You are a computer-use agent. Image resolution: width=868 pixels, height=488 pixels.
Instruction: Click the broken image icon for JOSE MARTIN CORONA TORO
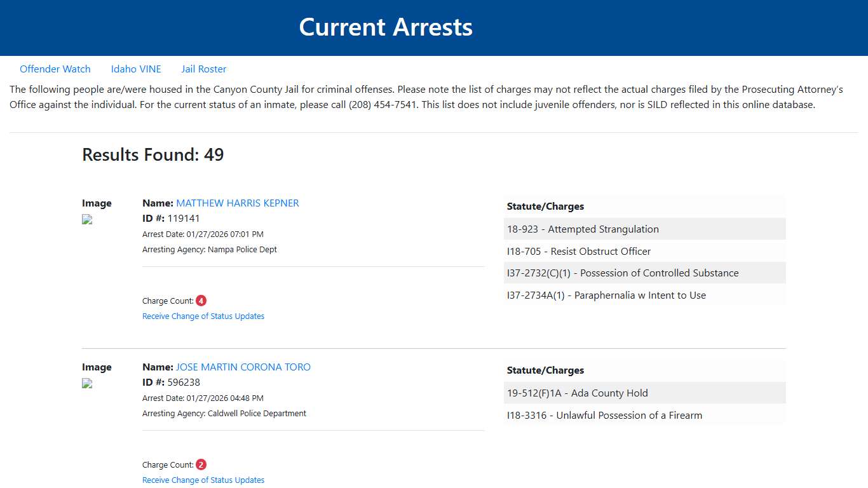pyautogui.click(x=86, y=384)
